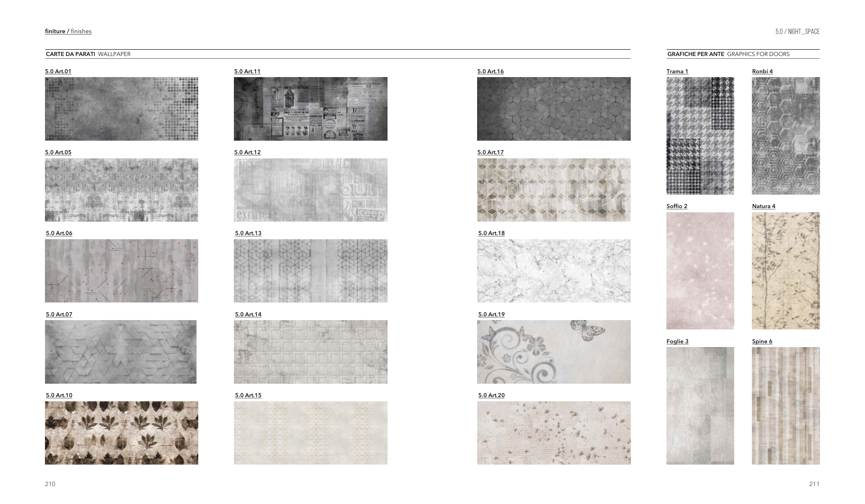The image size is (865, 504).
Task: Click the finiture / finishes header link
Action: [68, 31]
